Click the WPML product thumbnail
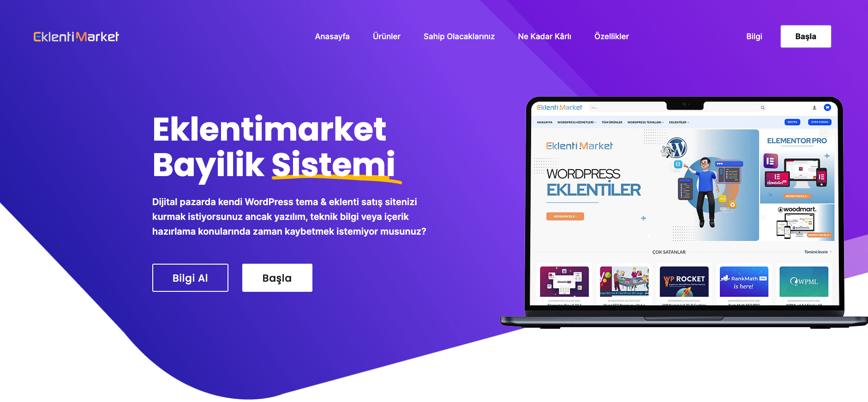The height and width of the screenshot is (402, 868). click(804, 282)
